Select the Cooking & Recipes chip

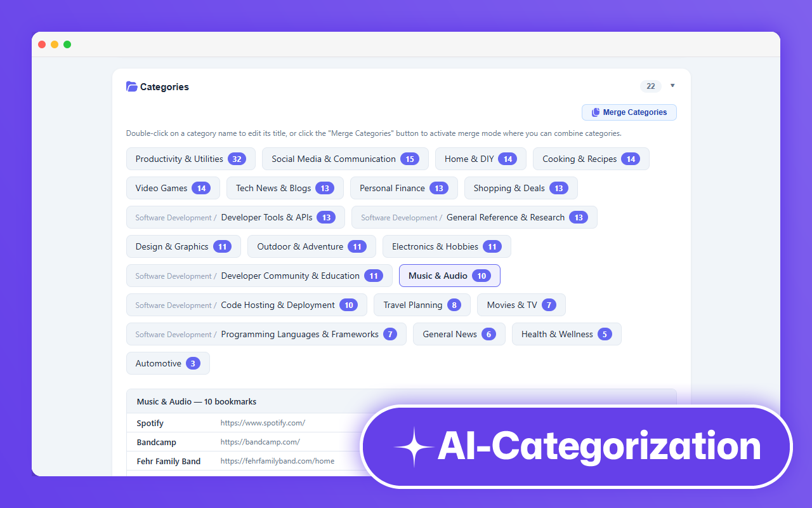pyautogui.click(x=590, y=159)
